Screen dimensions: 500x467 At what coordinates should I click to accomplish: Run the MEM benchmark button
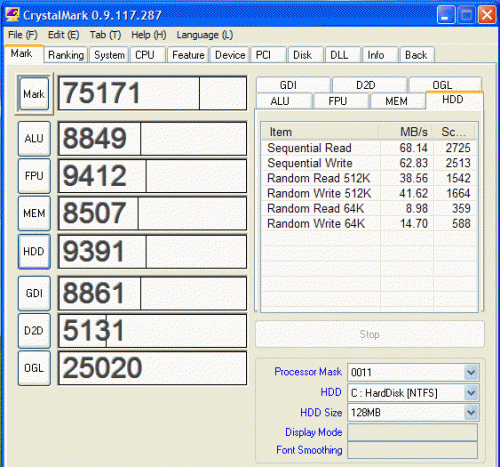34,213
